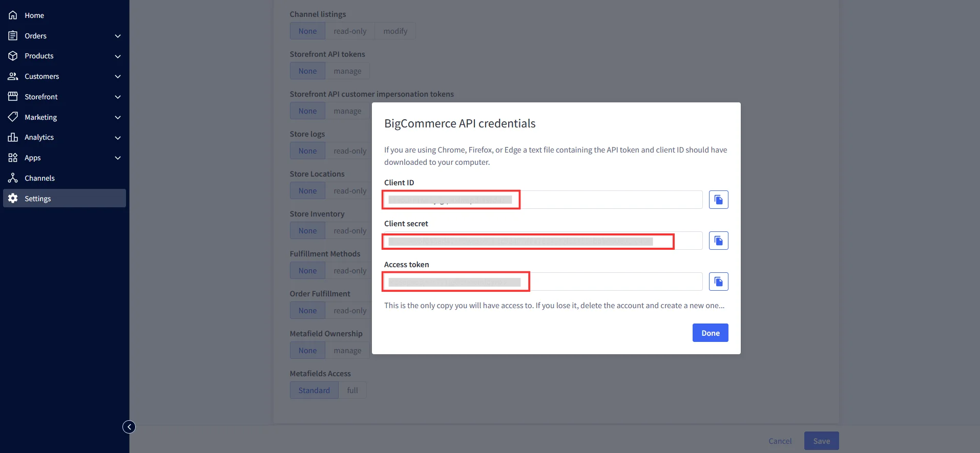Copy the Access token value

pyautogui.click(x=718, y=282)
